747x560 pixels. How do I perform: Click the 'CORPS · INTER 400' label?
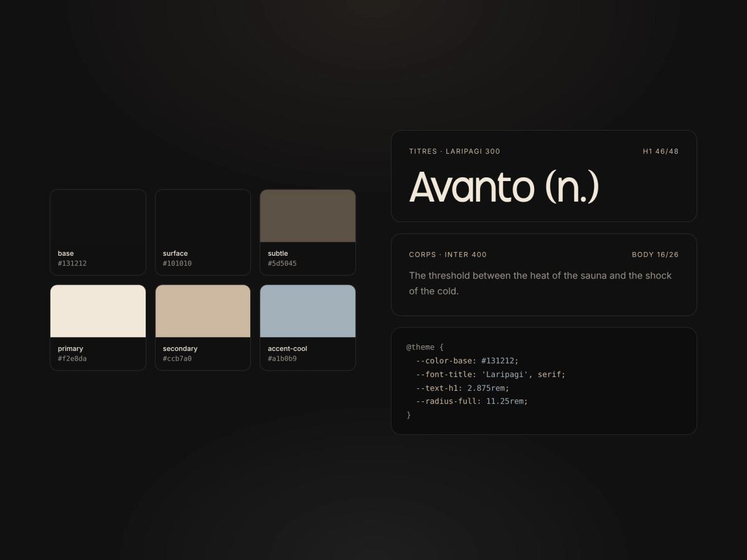click(x=448, y=254)
